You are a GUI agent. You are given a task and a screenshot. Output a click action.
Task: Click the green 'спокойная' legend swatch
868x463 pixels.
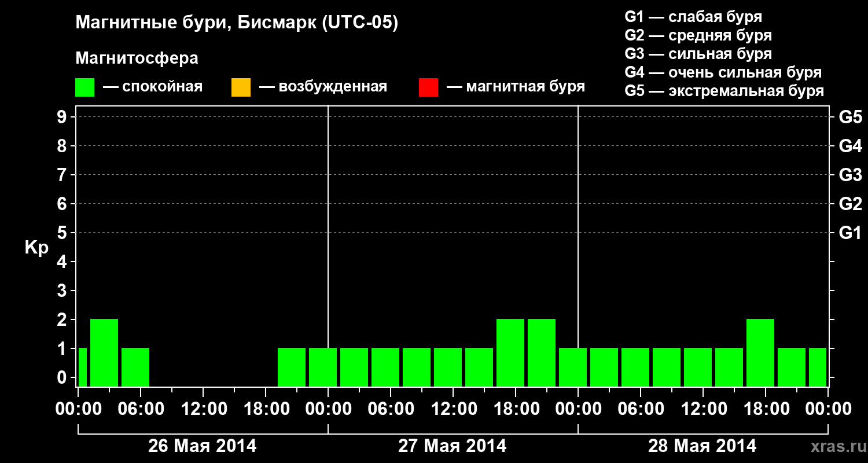84,87
